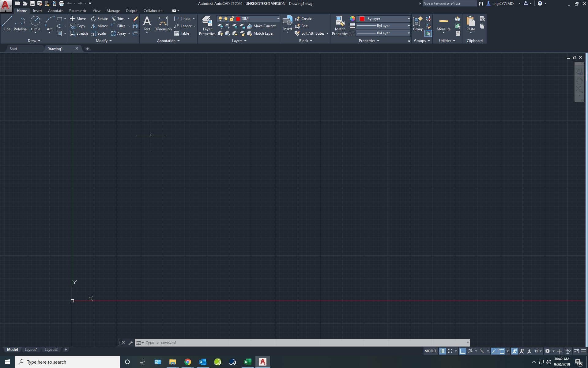588x368 pixels.
Task: Click the Home ribbon tab
Action: click(x=21, y=11)
